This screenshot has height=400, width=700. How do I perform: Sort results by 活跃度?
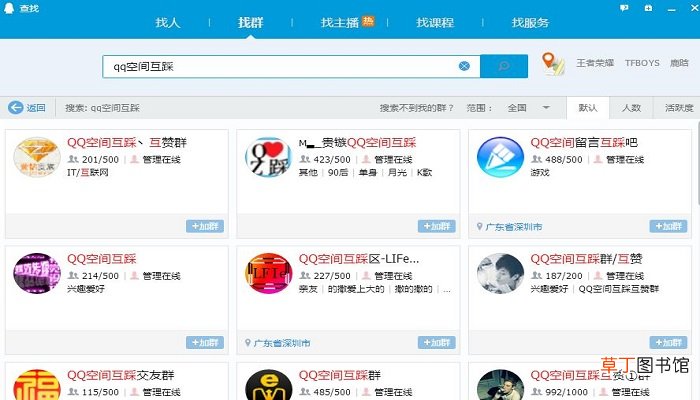(x=679, y=108)
